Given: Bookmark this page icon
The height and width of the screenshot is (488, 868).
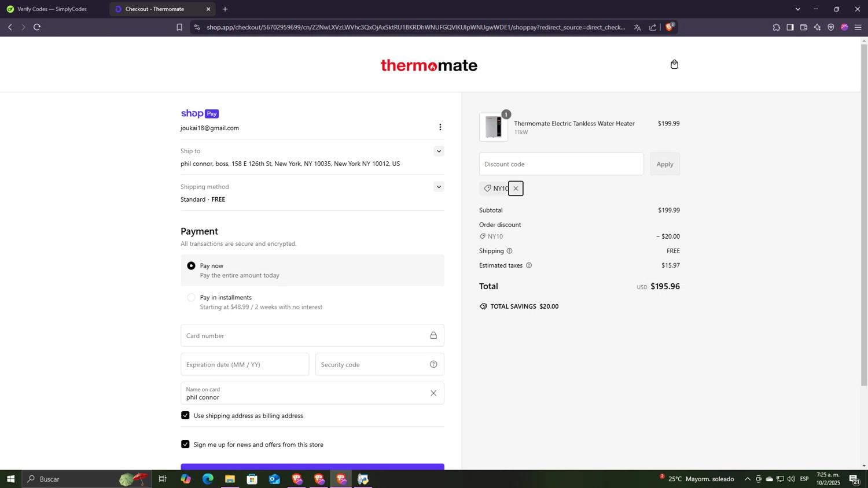Looking at the screenshot, I should click(x=179, y=27).
